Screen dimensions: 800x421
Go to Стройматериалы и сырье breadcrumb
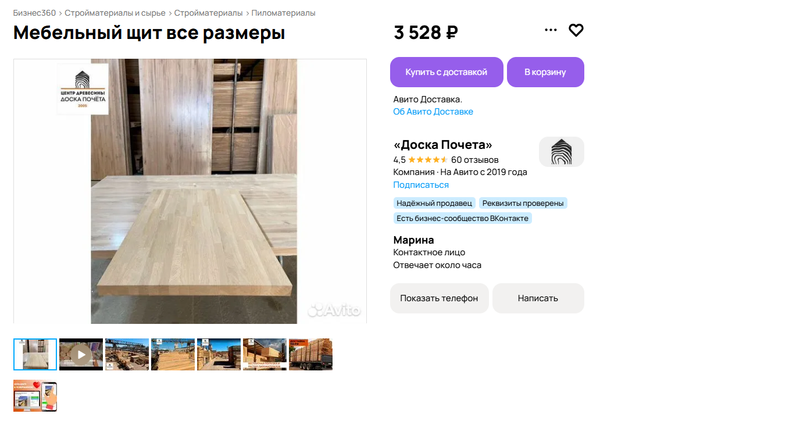click(115, 13)
